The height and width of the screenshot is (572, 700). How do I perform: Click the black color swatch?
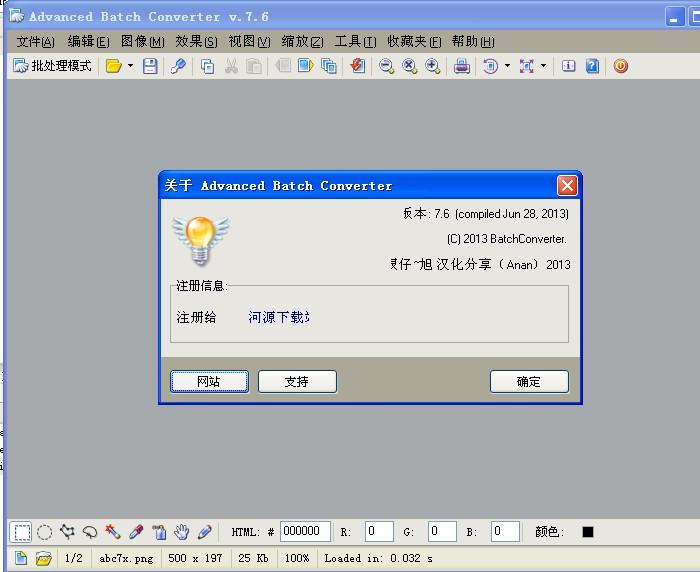click(588, 532)
